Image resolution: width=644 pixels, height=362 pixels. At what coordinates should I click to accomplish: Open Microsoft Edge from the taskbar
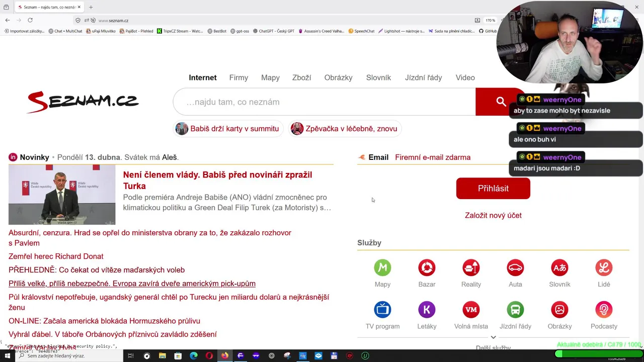point(193,356)
